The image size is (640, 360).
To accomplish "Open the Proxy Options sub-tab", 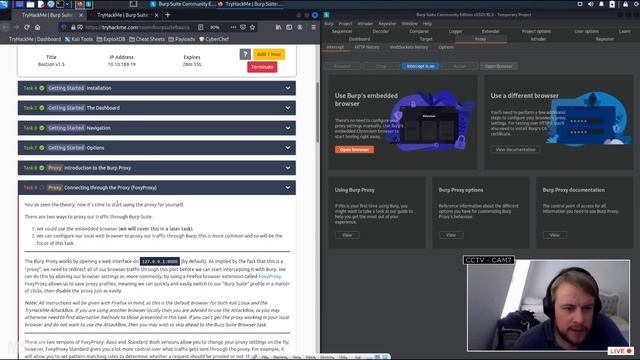I will point(446,47).
